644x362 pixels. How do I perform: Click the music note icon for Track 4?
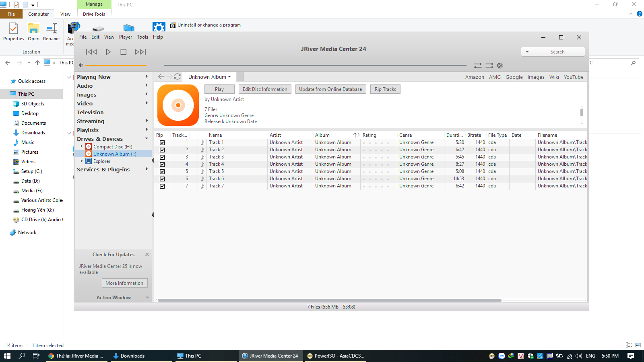coord(202,164)
